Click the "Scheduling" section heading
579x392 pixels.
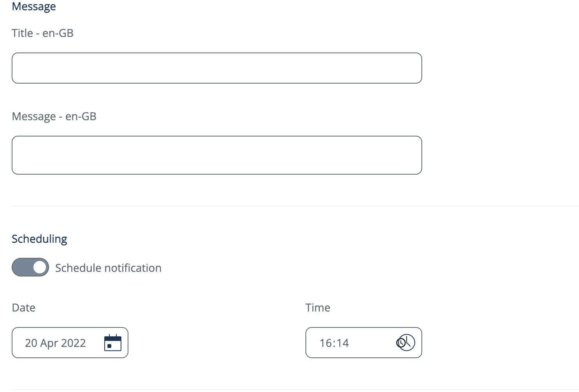[x=39, y=239]
